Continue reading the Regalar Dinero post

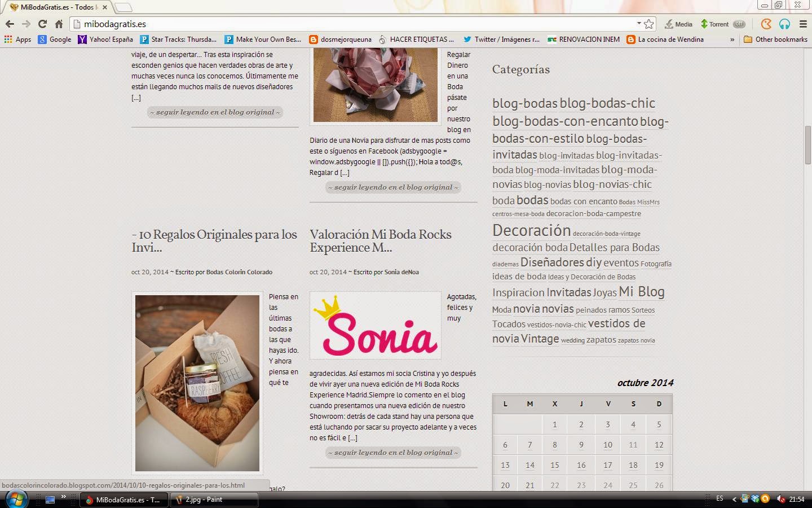[x=393, y=187]
